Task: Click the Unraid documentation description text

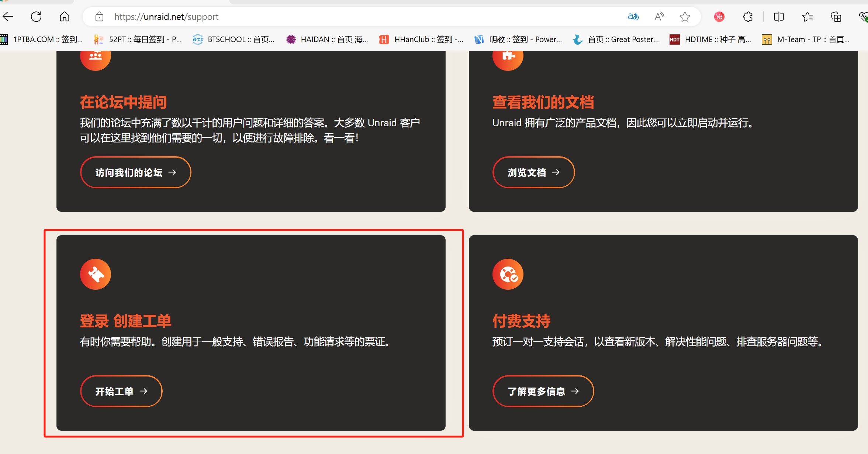Action: [623, 123]
